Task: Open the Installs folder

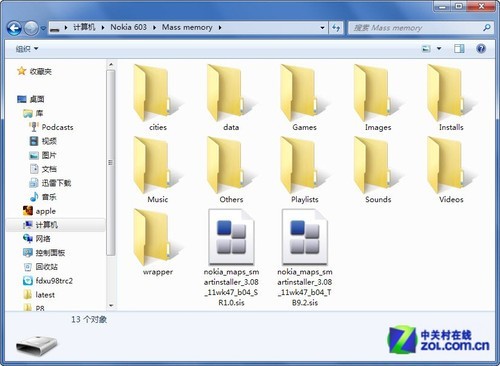Action: point(451,98)
